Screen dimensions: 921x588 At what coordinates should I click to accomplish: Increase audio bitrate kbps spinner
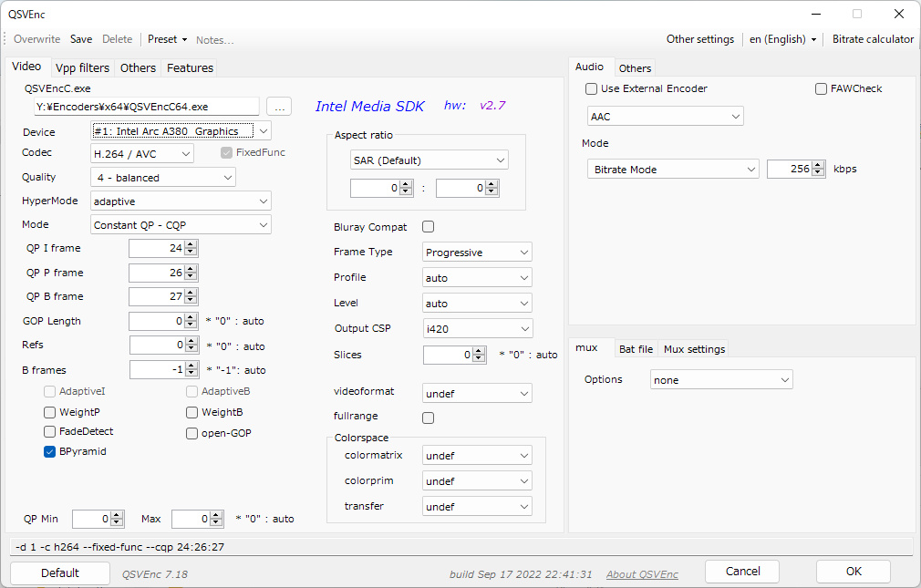tap(818, 165)
